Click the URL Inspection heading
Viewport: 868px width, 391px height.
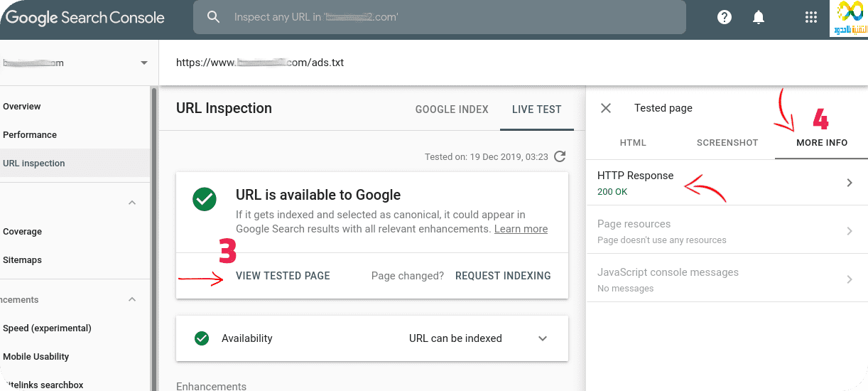224,108
